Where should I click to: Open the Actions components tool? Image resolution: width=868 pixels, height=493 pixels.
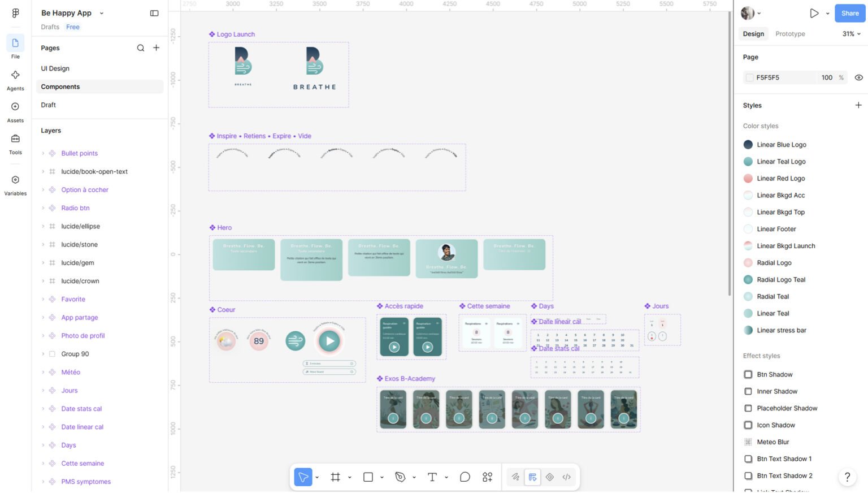click(487, 477)
